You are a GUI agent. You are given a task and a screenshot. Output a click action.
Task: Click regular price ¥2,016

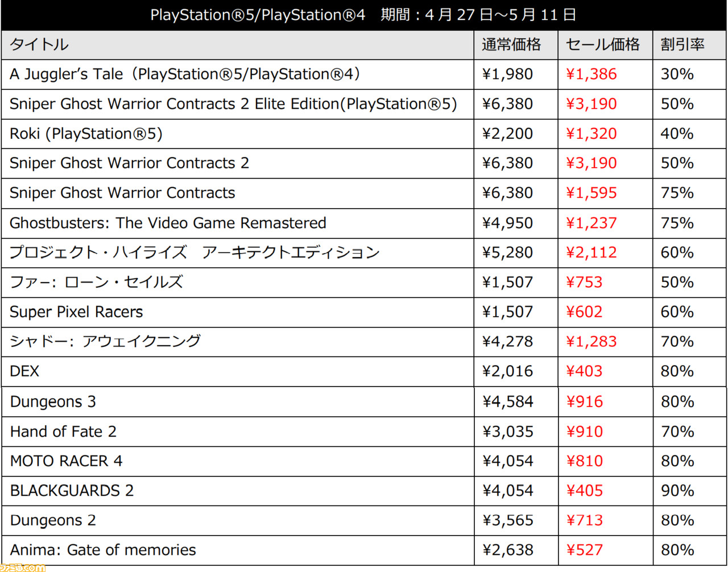pyautogui.click(x=507, y=371)
